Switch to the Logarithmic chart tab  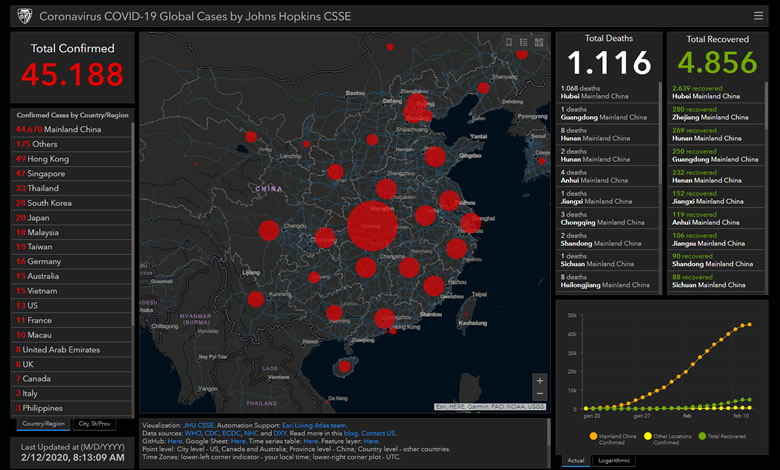tap(613, 460)
